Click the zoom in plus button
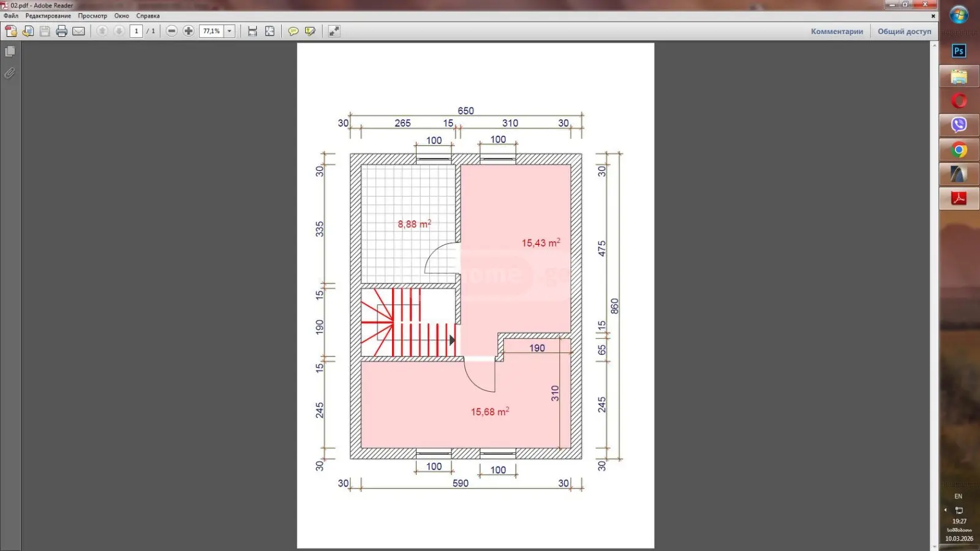Viewport: 980px width, 551px height. 189,31
